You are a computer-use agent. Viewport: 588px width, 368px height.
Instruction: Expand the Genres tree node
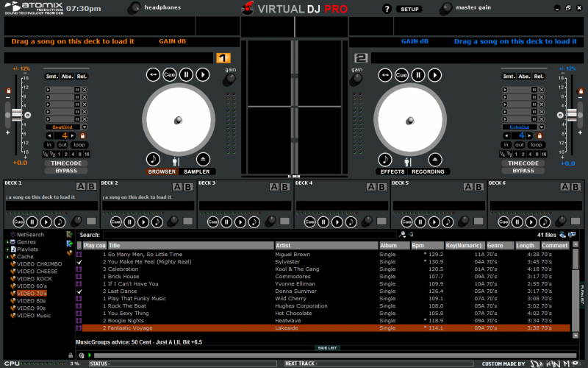7,242
